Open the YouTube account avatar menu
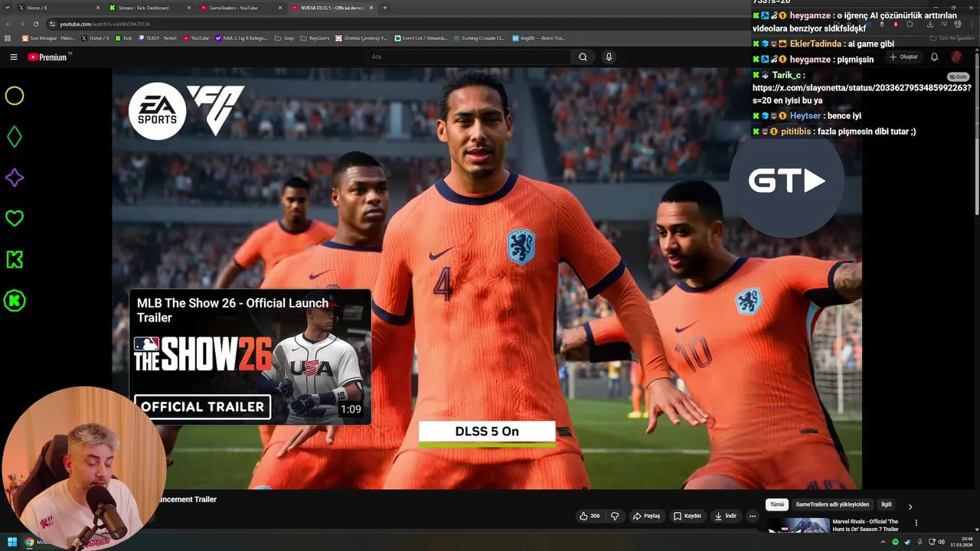Image resolution: width=980 pixels, height=551 pixels. (956, 57)
